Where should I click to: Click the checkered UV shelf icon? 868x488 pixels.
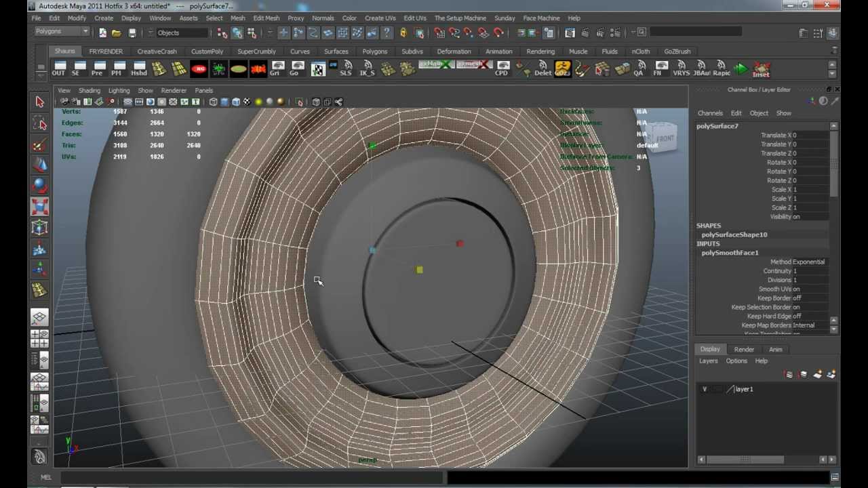(317, 69)
